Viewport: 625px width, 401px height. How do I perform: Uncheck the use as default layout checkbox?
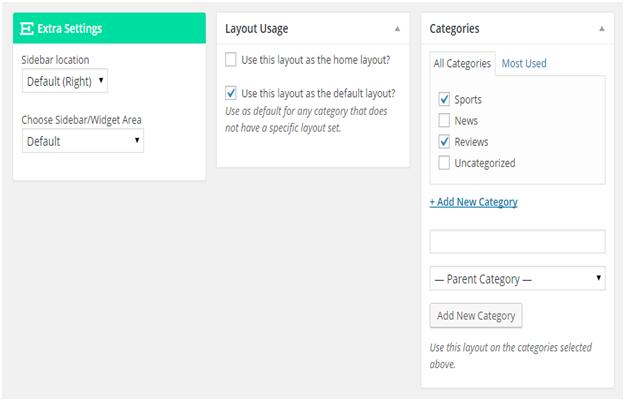pyautogui.click(x=232, y=93)
